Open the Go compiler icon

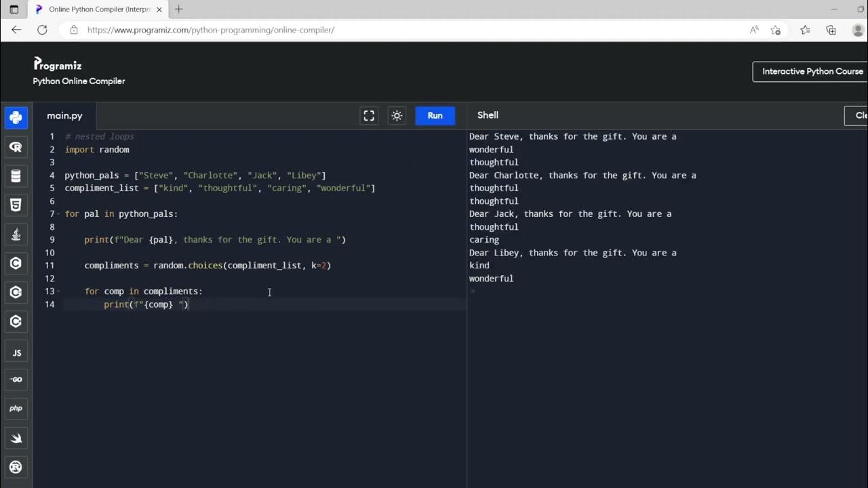[x=16, y=380]
